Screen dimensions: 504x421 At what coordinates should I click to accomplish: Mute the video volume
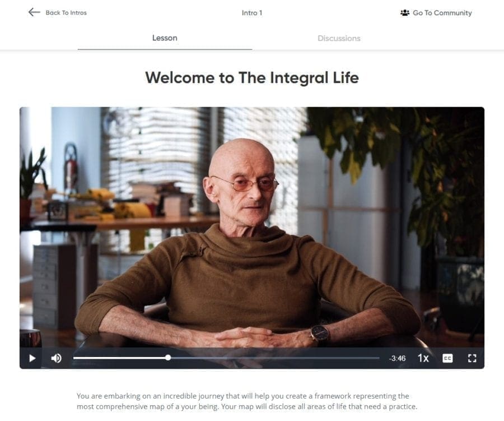tap(56, 358)
